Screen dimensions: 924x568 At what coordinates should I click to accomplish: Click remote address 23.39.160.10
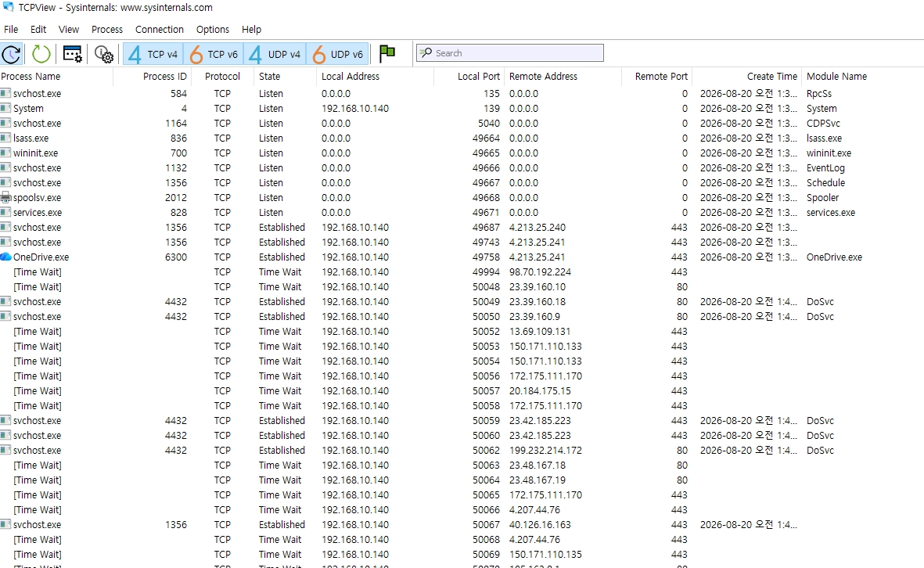coord(538,287)
